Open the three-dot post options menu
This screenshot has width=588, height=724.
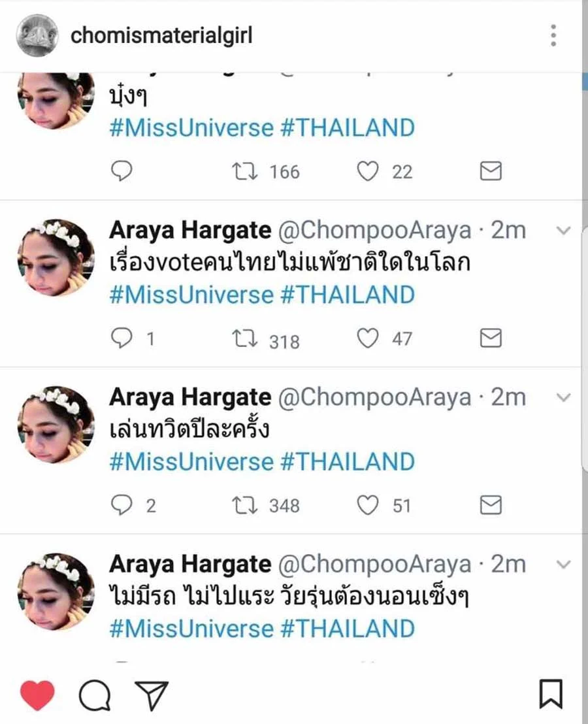(553, 35)
